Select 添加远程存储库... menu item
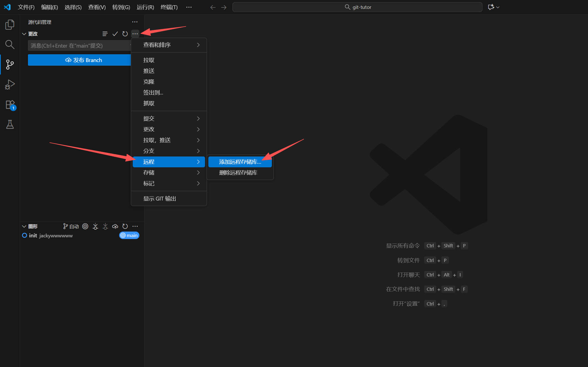Screen dimensions: 588x367 [x=240, y=162]
